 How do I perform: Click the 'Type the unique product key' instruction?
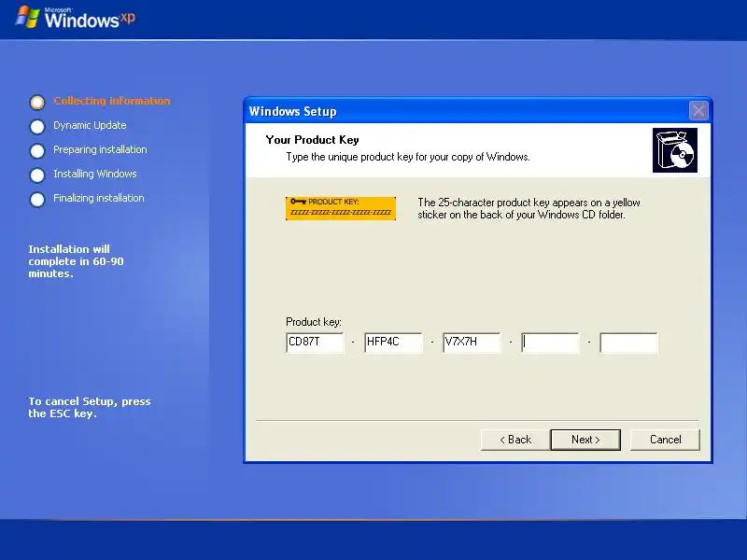coord(408,157)
